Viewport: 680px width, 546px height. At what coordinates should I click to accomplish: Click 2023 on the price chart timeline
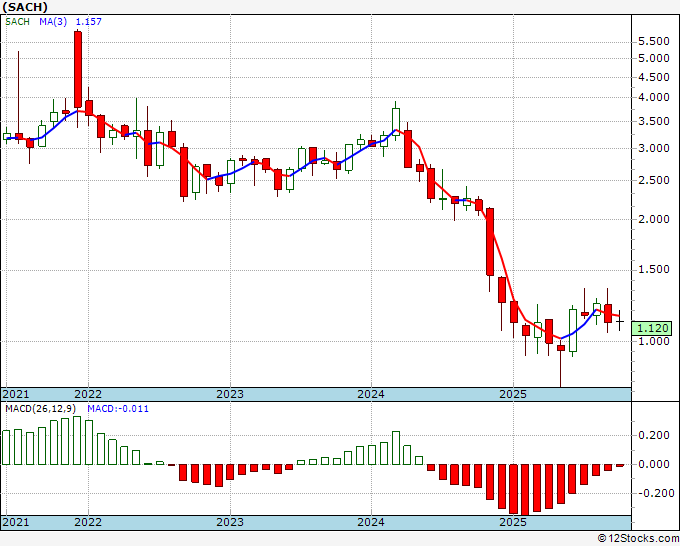tap(230, 394)
